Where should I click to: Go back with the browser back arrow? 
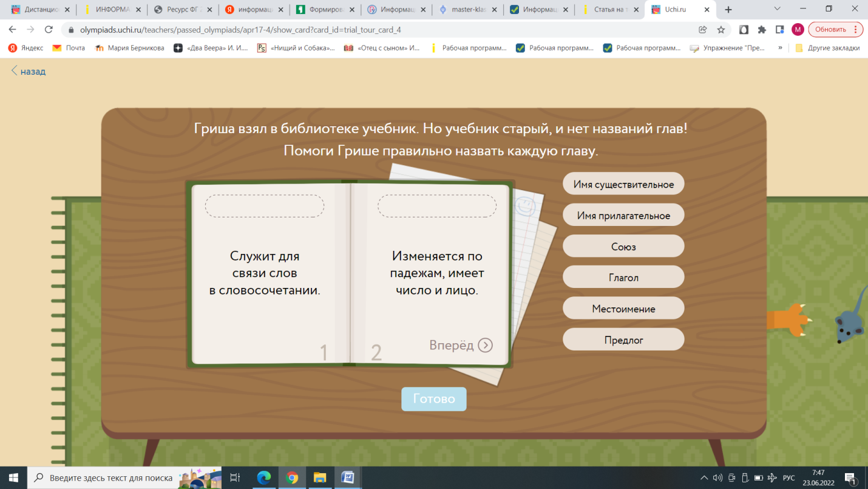tap(12, 29)
